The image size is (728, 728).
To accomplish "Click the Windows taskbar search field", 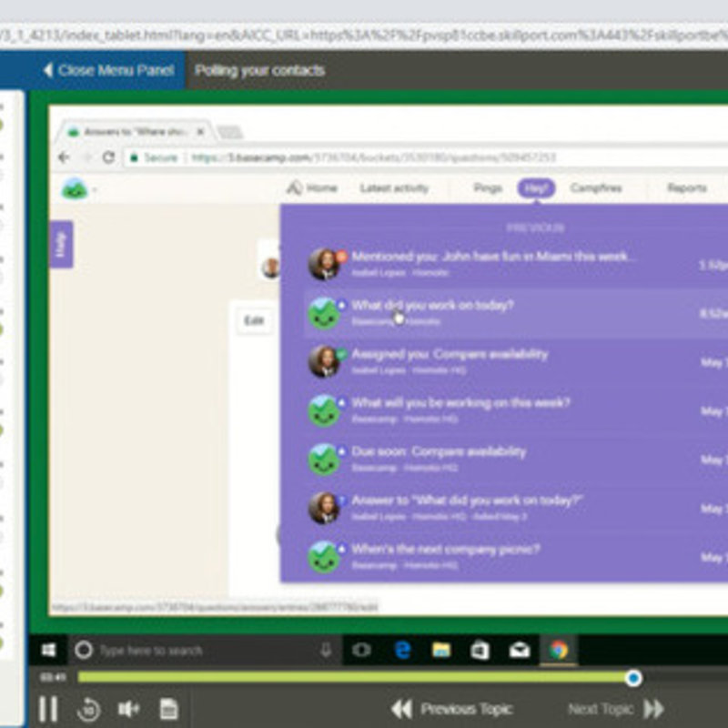I will tap(200, 650).
